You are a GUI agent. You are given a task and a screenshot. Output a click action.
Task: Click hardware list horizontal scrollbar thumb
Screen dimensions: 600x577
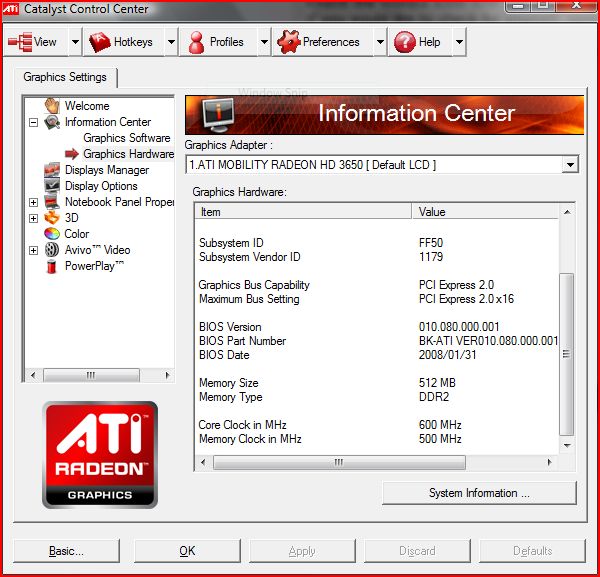(339, 462)
